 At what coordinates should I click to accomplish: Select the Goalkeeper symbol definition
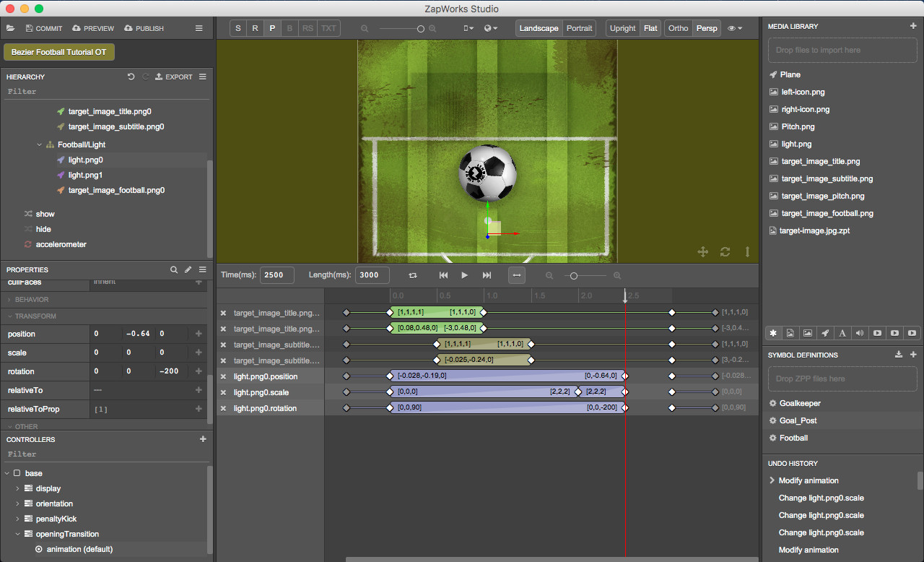(800, 404)
